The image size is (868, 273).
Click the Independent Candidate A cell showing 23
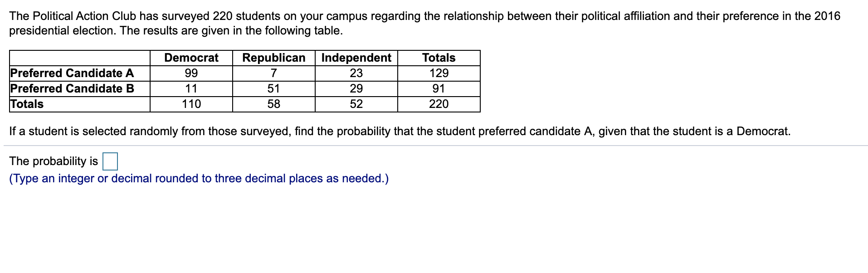point(356,73)
